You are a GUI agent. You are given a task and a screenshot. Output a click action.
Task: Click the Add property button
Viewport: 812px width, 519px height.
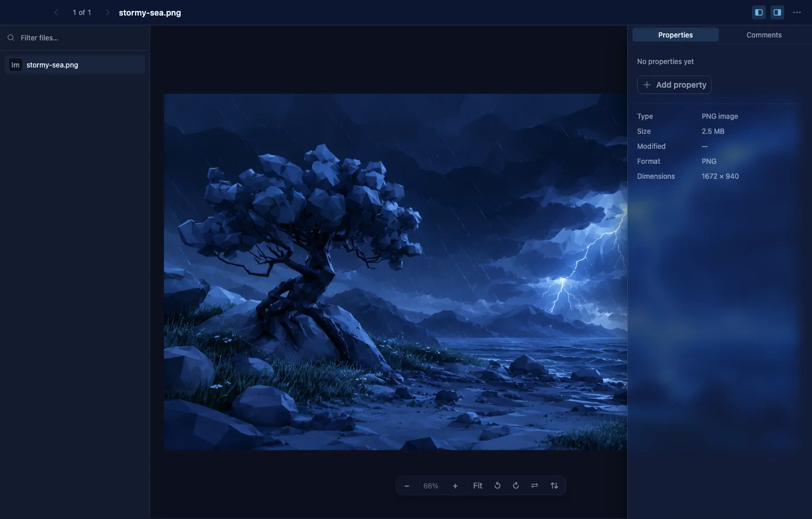tap(674, 85)
